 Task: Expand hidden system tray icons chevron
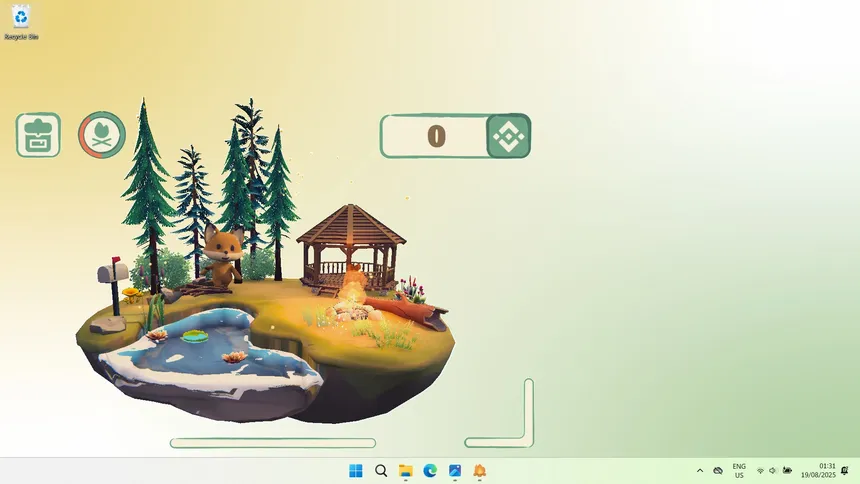(x=700, y=471)
